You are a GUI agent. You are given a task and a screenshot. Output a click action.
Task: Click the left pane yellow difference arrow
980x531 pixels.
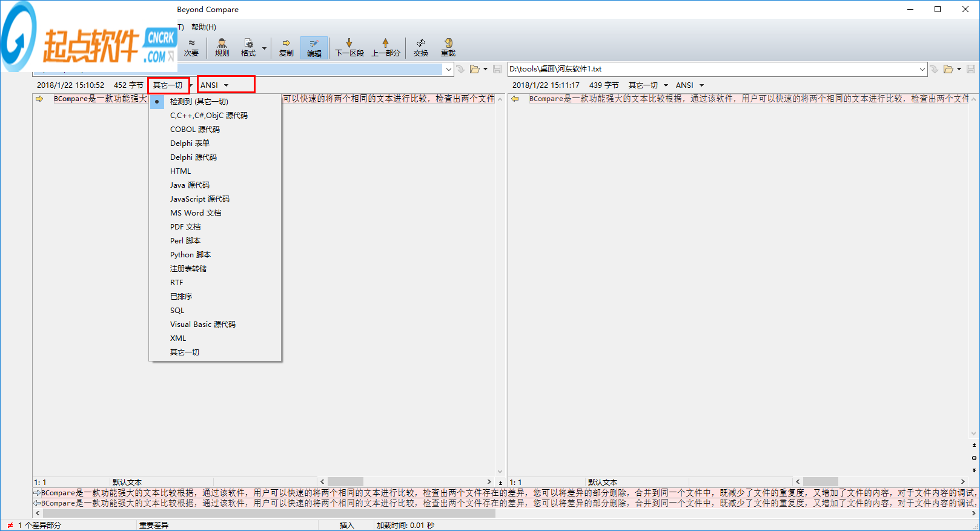tap(39, 99)
